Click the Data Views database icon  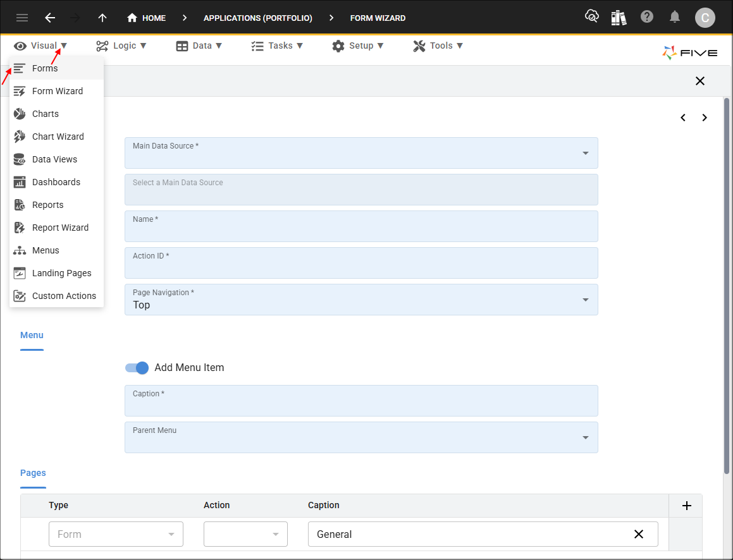(x=19, y=159)
